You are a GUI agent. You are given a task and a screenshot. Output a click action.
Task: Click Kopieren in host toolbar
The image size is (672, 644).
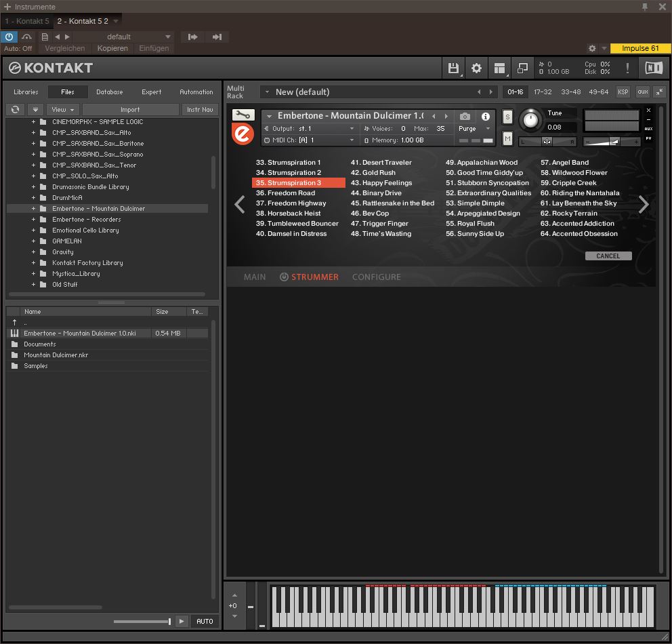pyautogui.click(x=112, y=48)
